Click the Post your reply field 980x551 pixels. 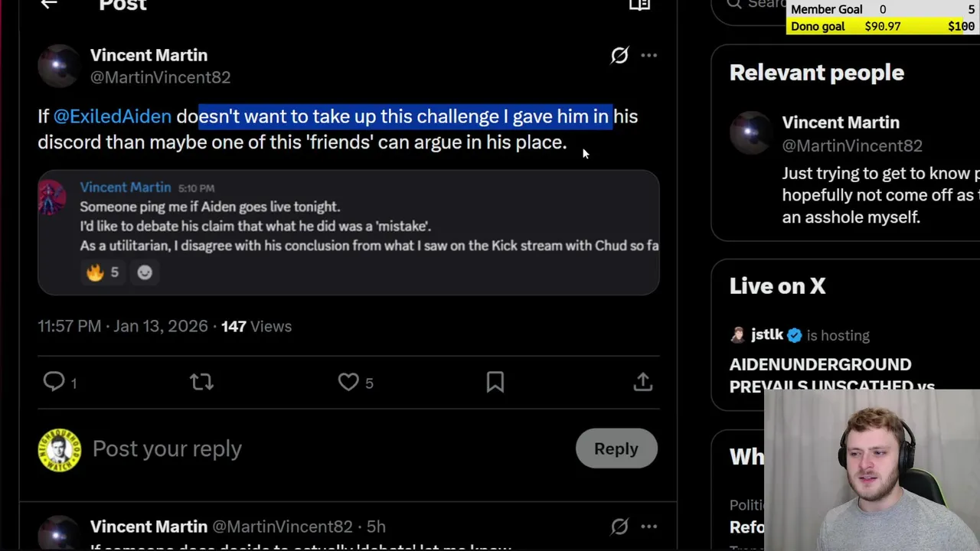[306, 449]
